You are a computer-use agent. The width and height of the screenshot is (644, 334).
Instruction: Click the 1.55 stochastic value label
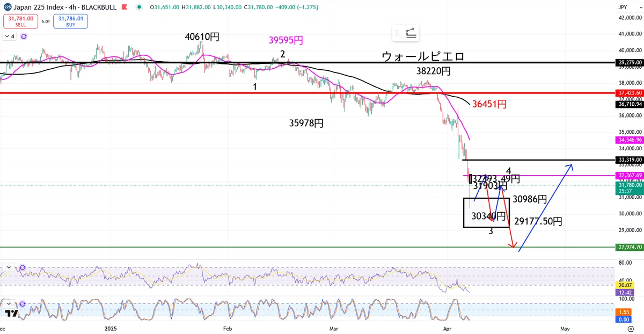tap(623, 312)
